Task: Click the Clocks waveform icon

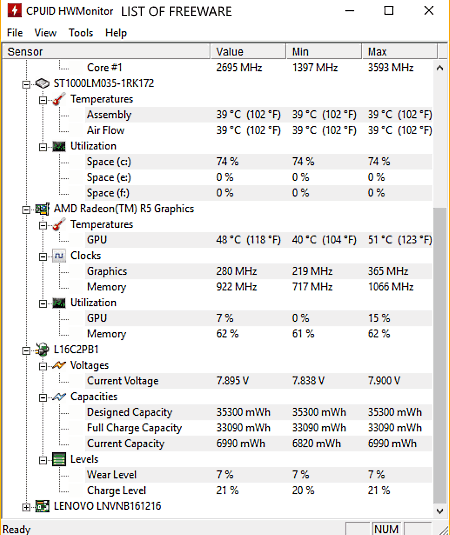Action: point(59,256)
